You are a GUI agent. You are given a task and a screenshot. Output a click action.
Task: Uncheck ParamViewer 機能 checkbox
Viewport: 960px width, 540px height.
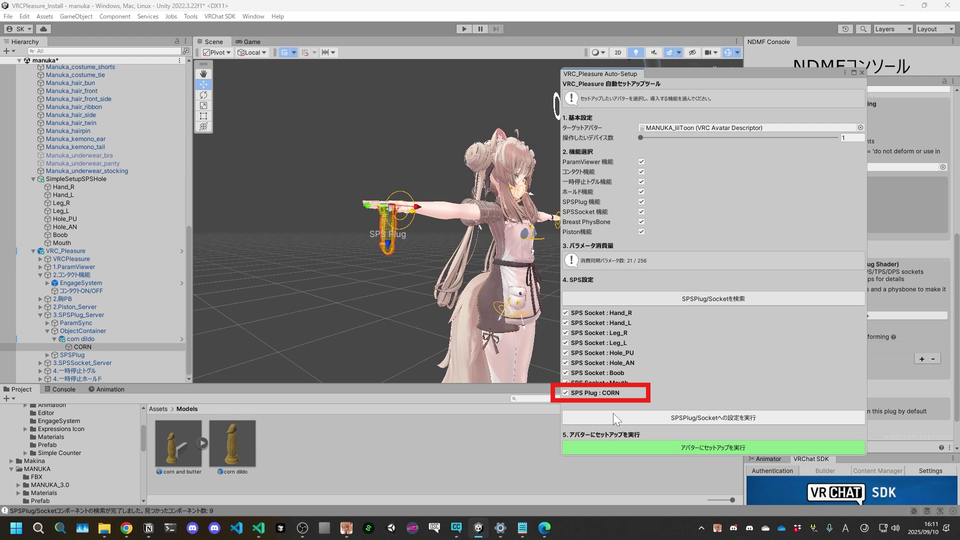point(641,162)
